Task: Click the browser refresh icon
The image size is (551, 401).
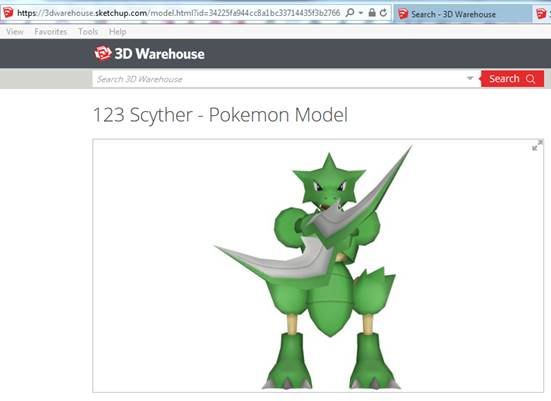Action: (383, 13)
